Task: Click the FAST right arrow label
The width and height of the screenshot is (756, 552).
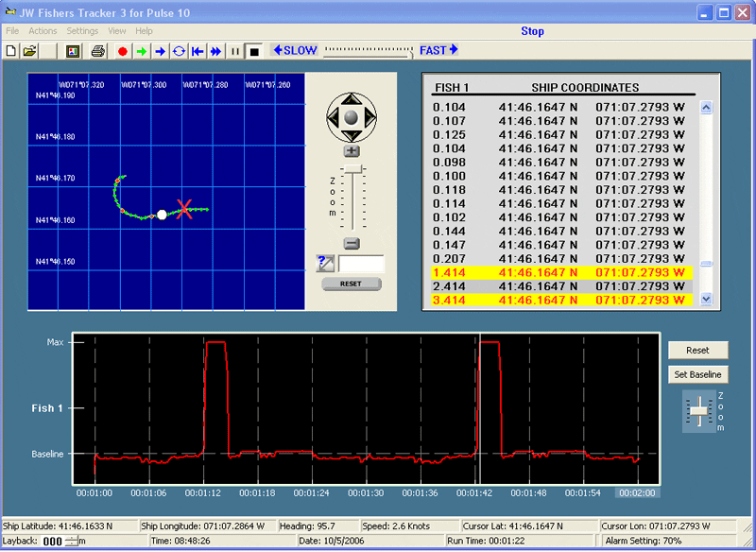Action: click(x=438, y=50)
